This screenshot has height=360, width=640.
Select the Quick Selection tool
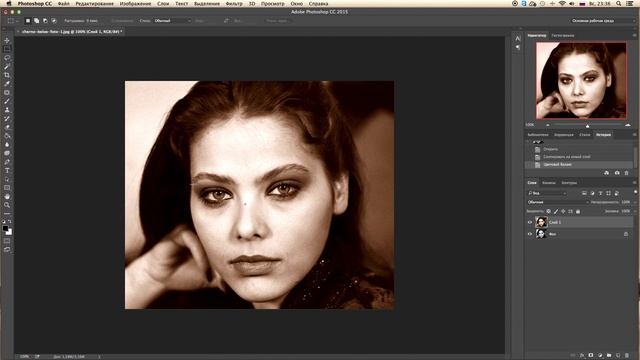(7, 67)
